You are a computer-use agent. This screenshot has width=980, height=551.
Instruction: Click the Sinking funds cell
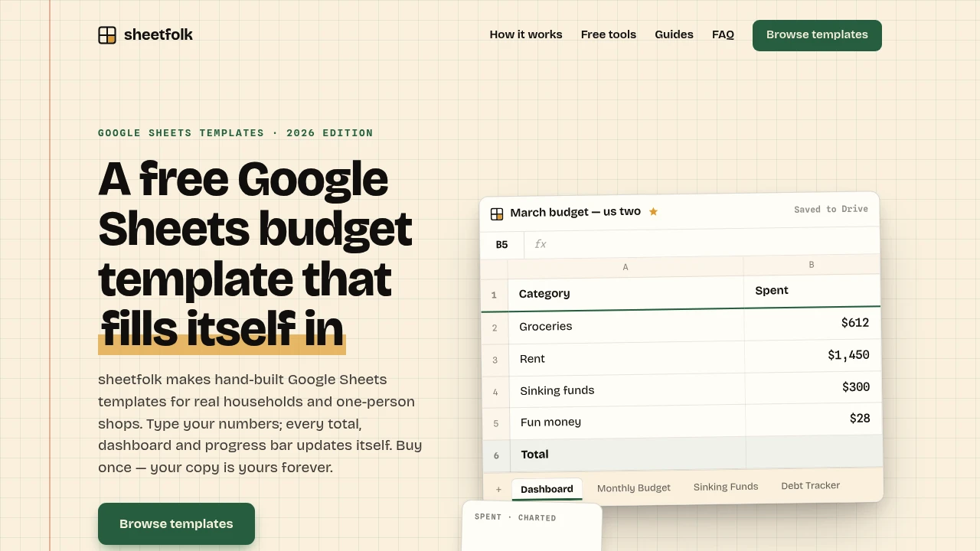point(627,390)
